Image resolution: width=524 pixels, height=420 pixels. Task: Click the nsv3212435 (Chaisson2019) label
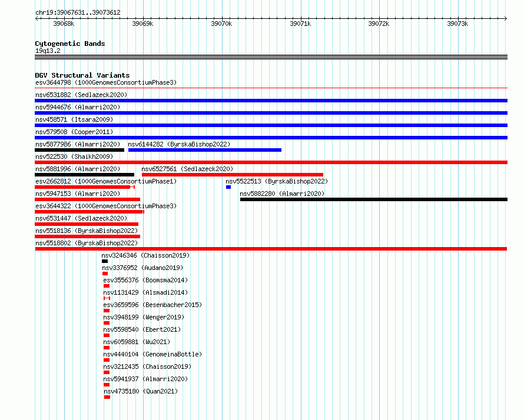tap(147, 366)
